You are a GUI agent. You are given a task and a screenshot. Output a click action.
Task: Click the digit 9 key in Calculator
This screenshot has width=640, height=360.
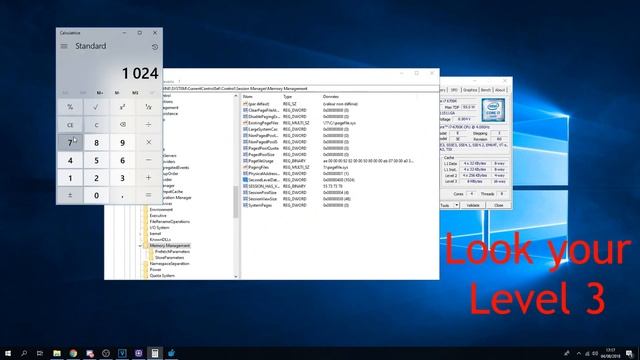point(122,142)
